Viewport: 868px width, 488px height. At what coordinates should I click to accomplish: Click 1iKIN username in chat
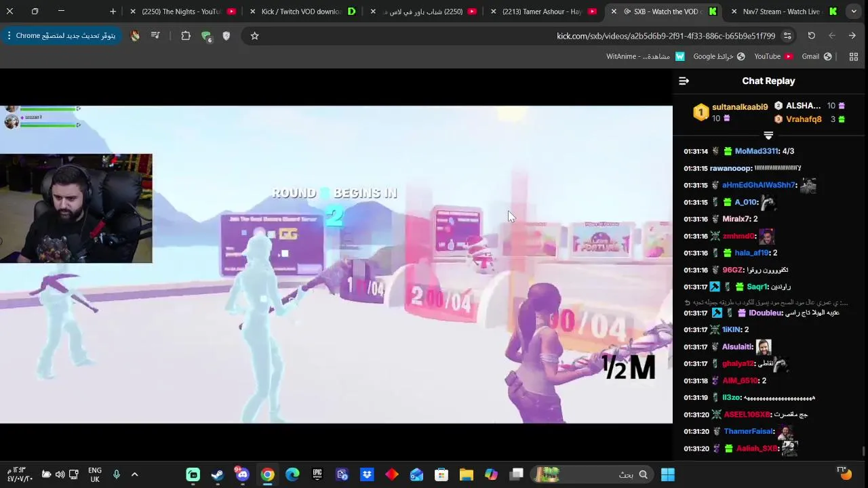click(x=732, y=329)
